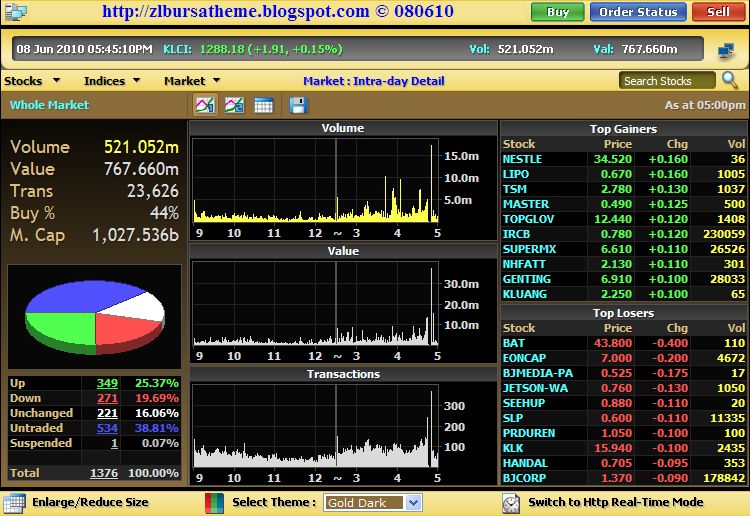Select HANDAL in Top Losers
Viewport: 750px width, 516px height.
click(x=525, y=463)
